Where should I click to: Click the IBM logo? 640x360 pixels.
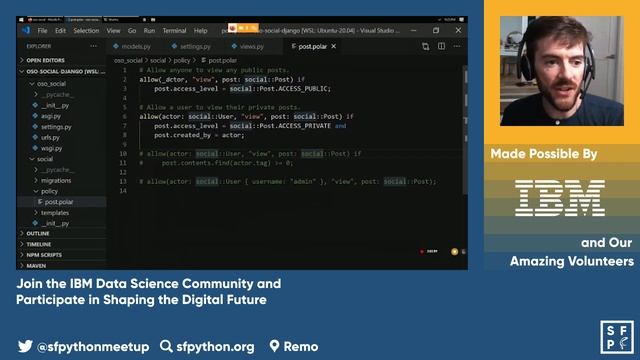[560, 198]
